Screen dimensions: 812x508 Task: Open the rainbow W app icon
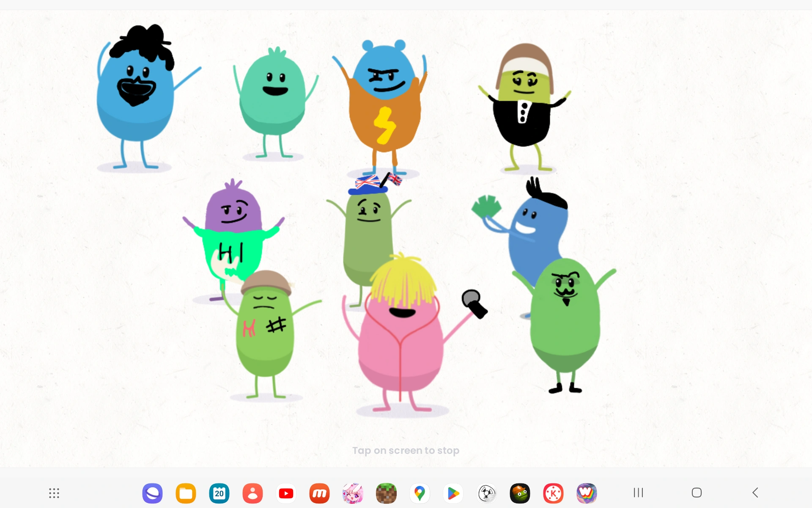[x=587, y=493]
